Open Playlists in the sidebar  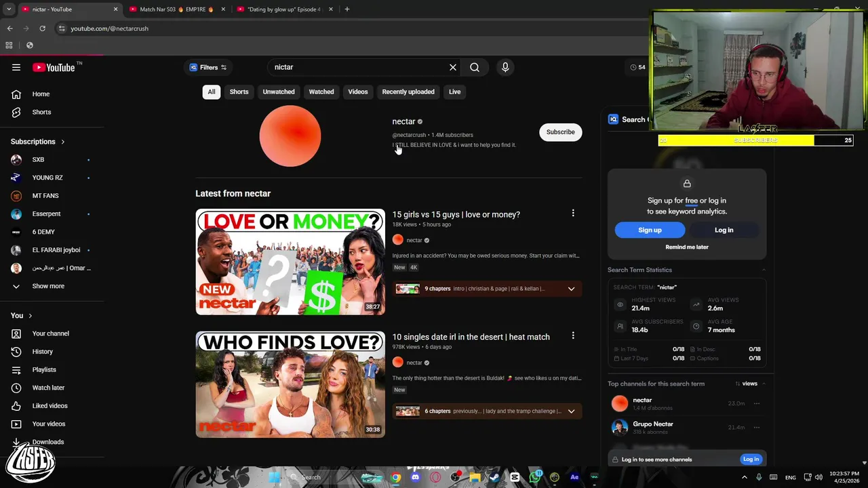[x=43, y=369]
